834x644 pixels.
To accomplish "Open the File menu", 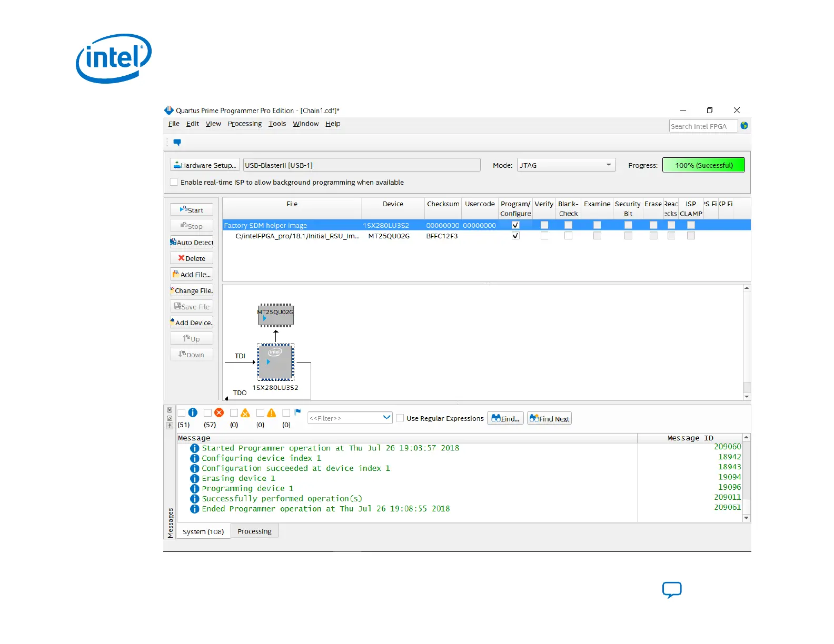I will (174, 124).
